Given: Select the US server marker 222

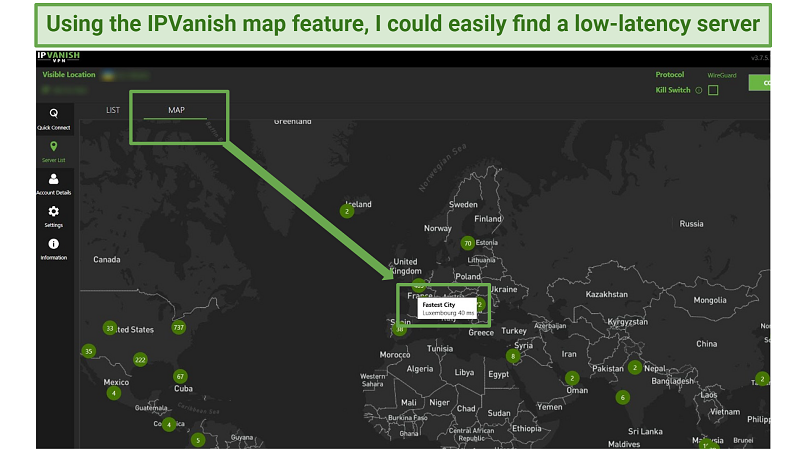Looking at the screenshot, I should pyautogui.click(x=140, y=359).
